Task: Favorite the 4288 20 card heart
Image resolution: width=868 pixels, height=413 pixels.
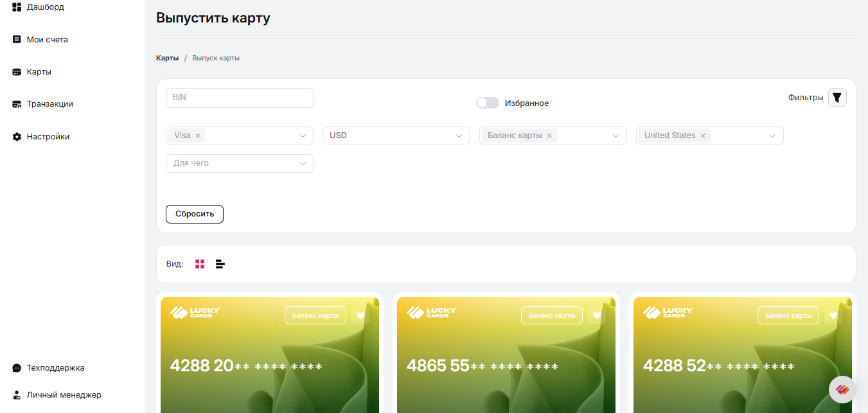Action: [x=360, y=315]
